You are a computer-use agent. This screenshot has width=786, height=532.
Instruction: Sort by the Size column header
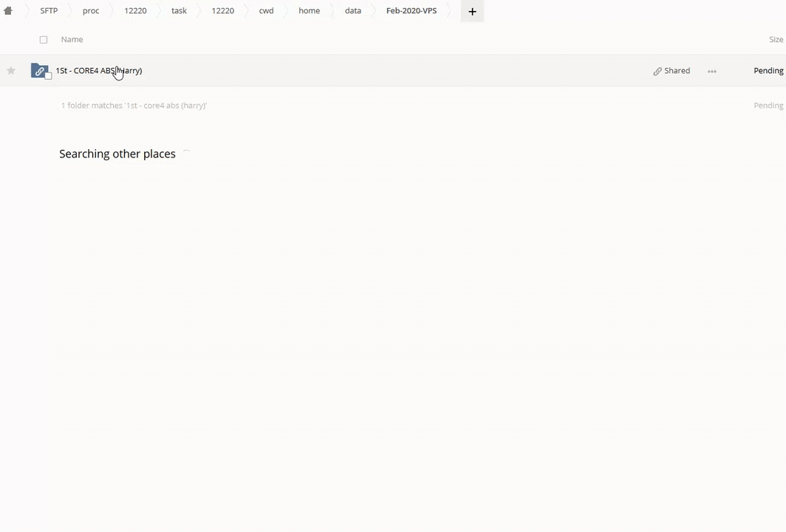(776, 40)
